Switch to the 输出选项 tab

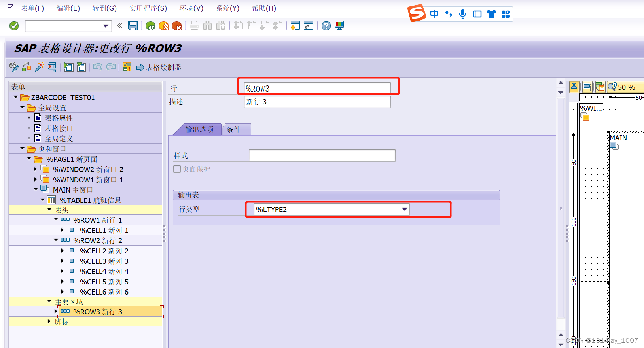point(199,129)
